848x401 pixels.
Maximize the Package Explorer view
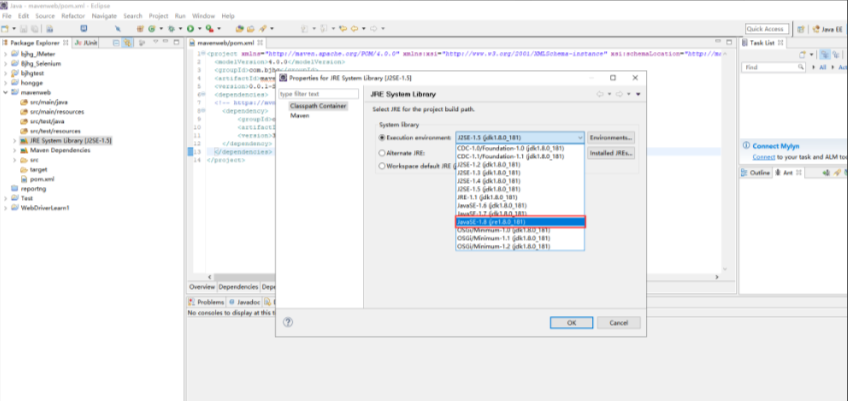176,42
